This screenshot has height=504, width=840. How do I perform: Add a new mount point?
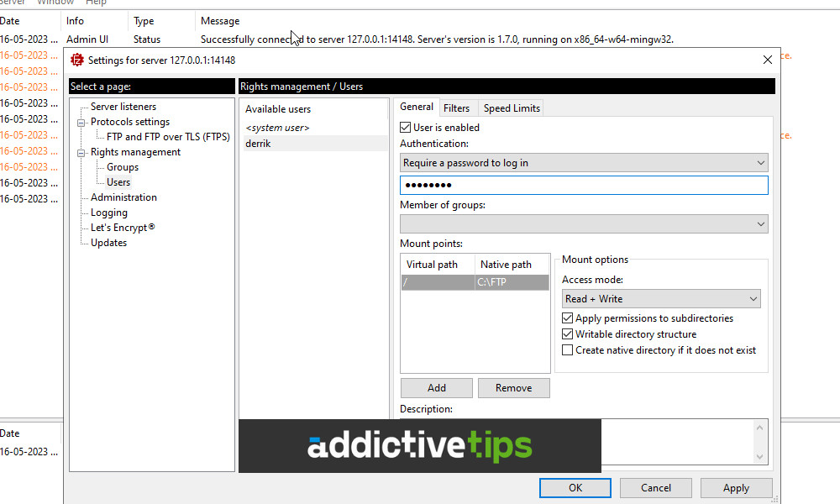click(x=436, y=387)
